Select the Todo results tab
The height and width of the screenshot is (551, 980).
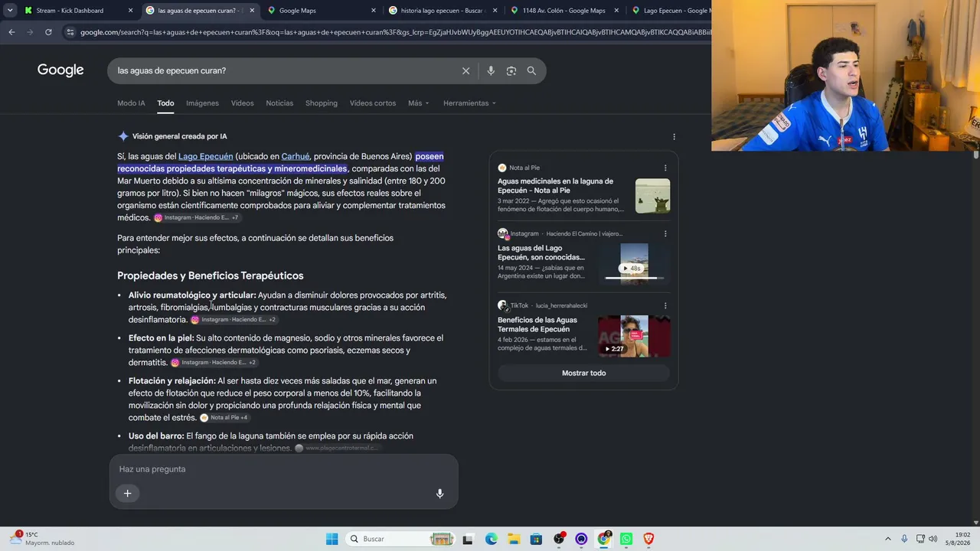(165, 103)
